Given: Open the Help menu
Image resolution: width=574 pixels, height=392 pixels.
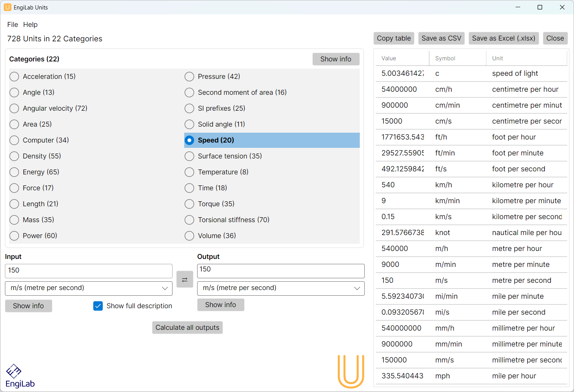Looking at the screenshot, I should [30, 25].
